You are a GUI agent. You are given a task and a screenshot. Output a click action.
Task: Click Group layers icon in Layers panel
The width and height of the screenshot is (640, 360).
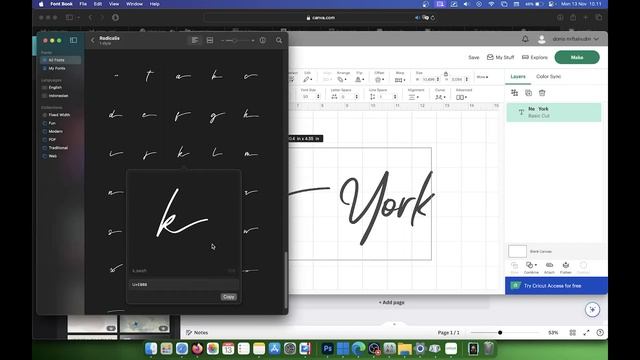[514, 93]
